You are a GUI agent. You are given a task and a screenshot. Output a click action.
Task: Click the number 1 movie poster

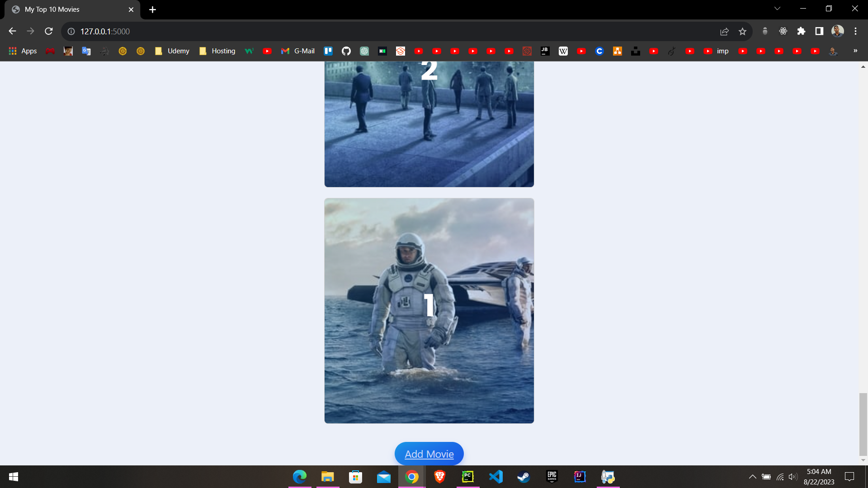pos(429,310)
